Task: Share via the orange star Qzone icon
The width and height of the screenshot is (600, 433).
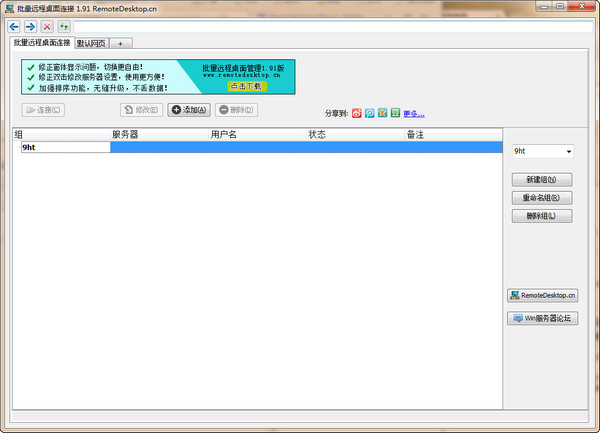Action: pos(382,113)
